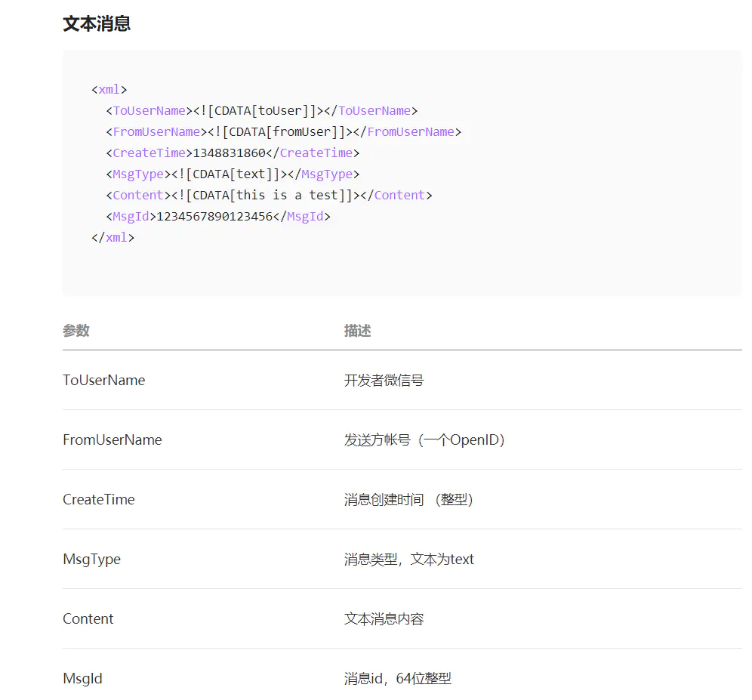Image resolution: width=752 pixels, height=700 pixels.
Task: Click the 发送方帐号 (一个OpenID) description
Action: point(425,439)
